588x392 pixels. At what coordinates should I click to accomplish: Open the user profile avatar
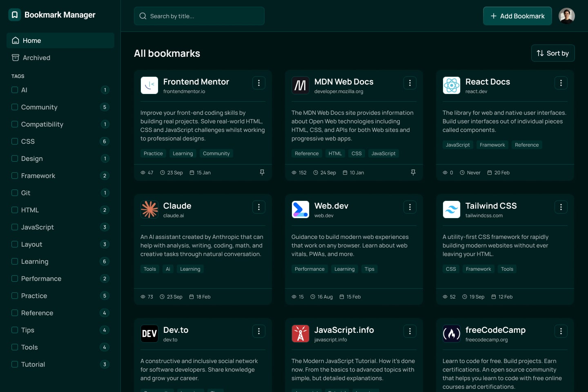click(x=567, y=16)
